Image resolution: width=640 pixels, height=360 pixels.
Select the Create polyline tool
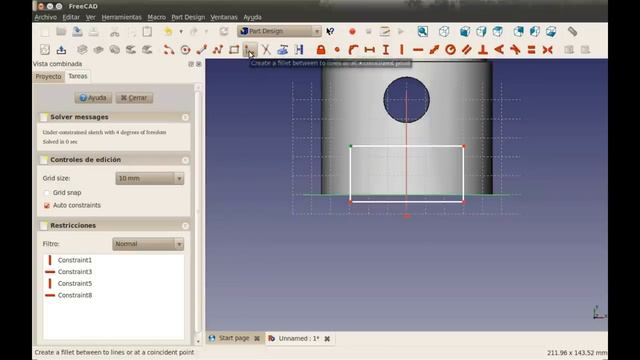(x=218, y=50)
